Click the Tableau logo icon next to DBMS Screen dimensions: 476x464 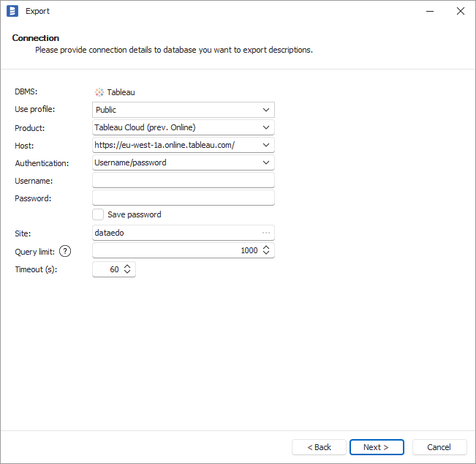coord(99,92)
